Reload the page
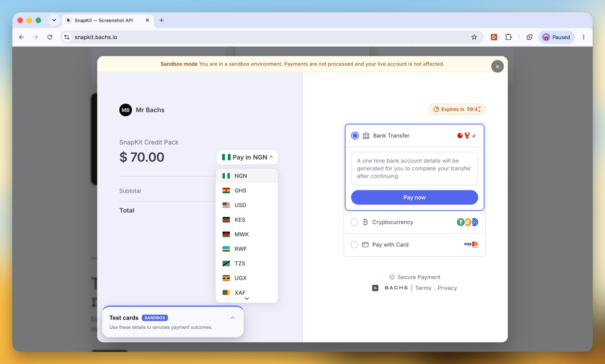The image size is (605, 364). point(50,37)
